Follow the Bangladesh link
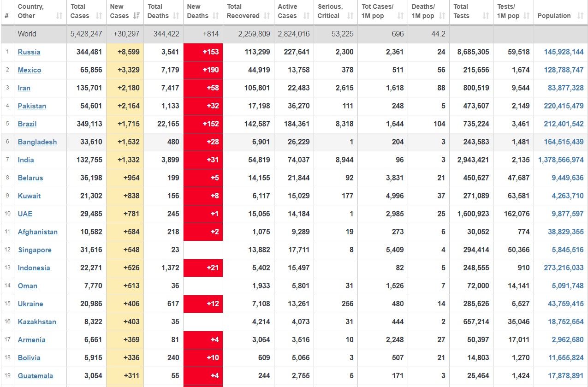The image size is (588, 387). [37, 142]
